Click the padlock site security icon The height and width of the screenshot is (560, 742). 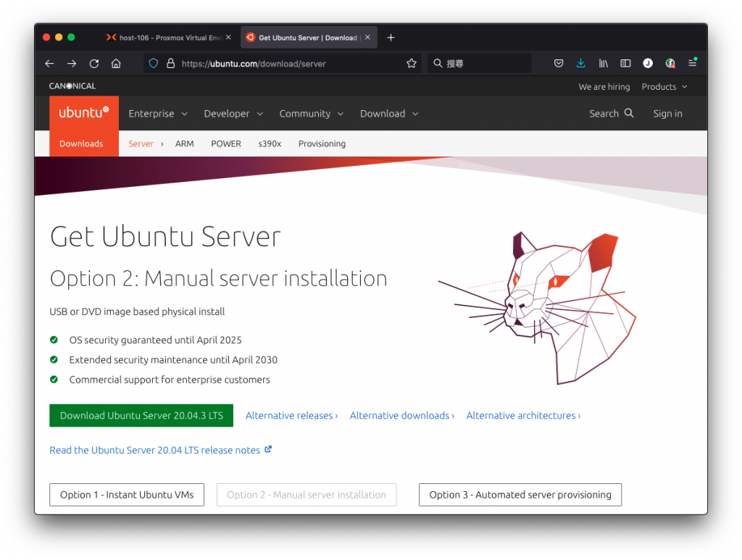[171, 63]
